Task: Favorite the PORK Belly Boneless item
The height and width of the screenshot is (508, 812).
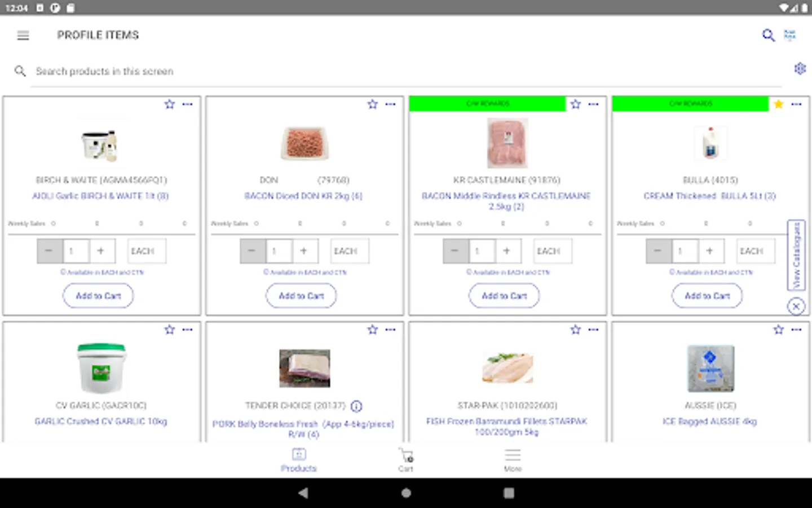Action: [x=373, y=330]
